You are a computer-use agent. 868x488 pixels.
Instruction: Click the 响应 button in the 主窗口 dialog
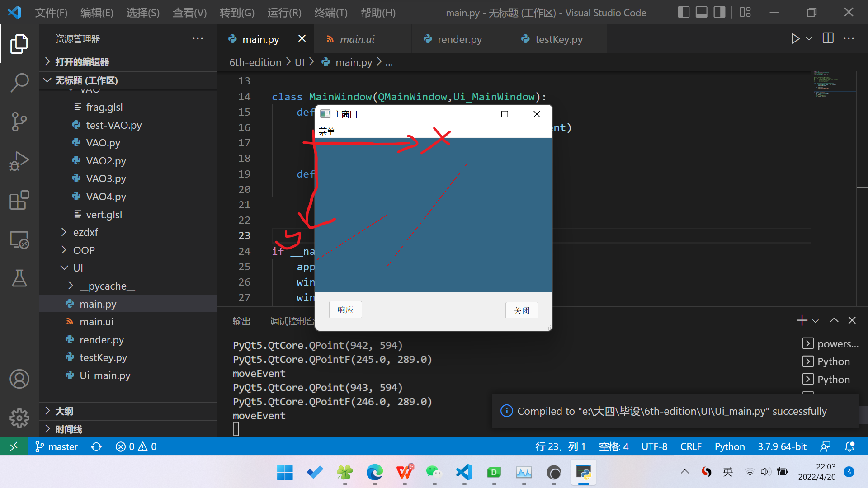coord(345,310)
